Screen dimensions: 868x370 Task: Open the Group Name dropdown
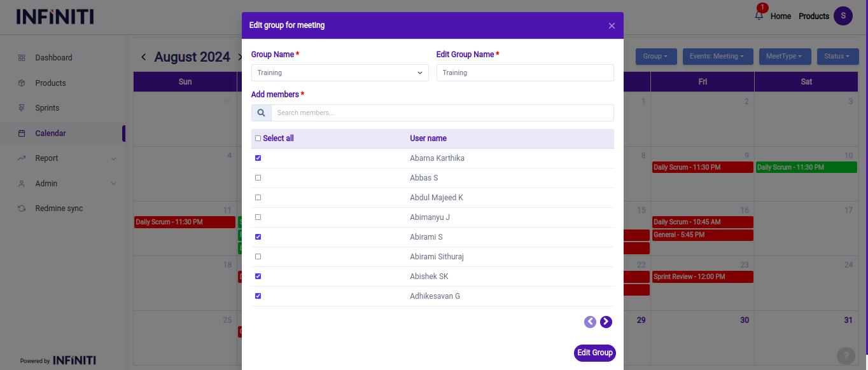pos(340,73)
